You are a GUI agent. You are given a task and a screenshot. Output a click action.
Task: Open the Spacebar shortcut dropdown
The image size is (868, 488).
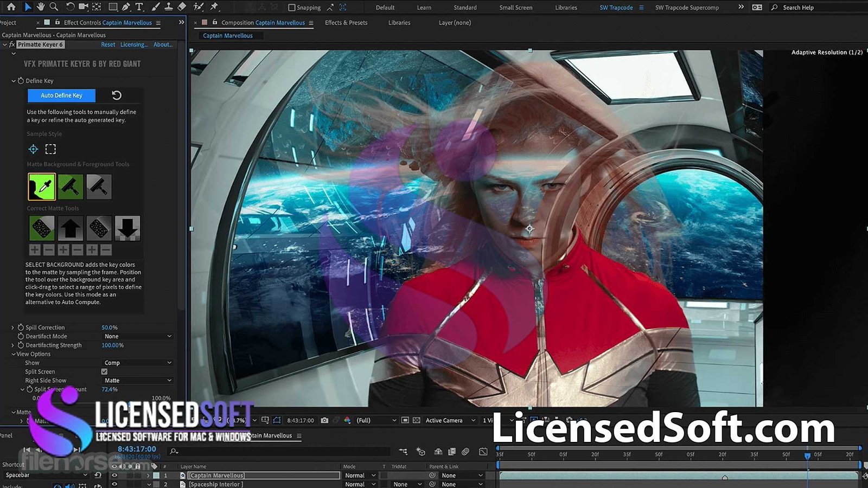coord(46,475)
